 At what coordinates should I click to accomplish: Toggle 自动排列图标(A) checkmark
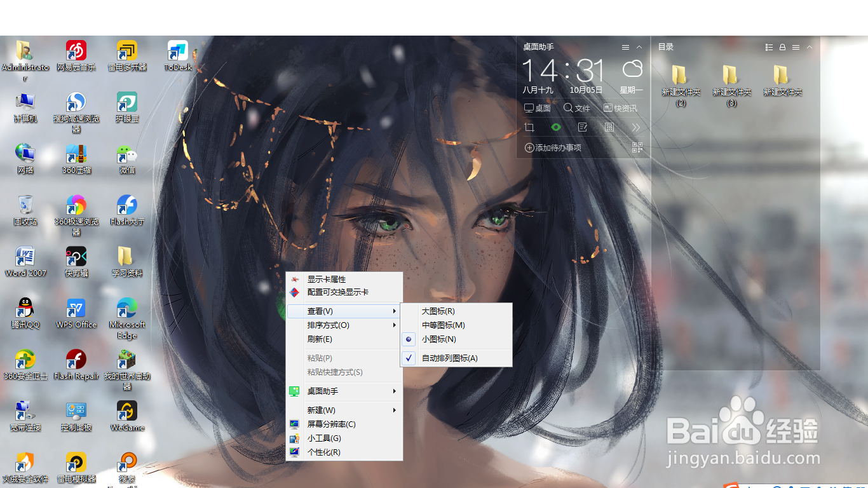pos(456,358)
